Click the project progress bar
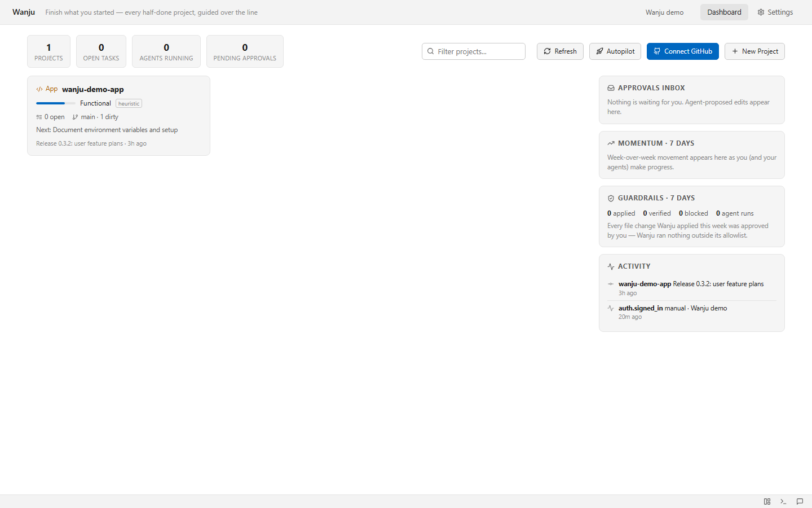812x508 pixels. 56,103
